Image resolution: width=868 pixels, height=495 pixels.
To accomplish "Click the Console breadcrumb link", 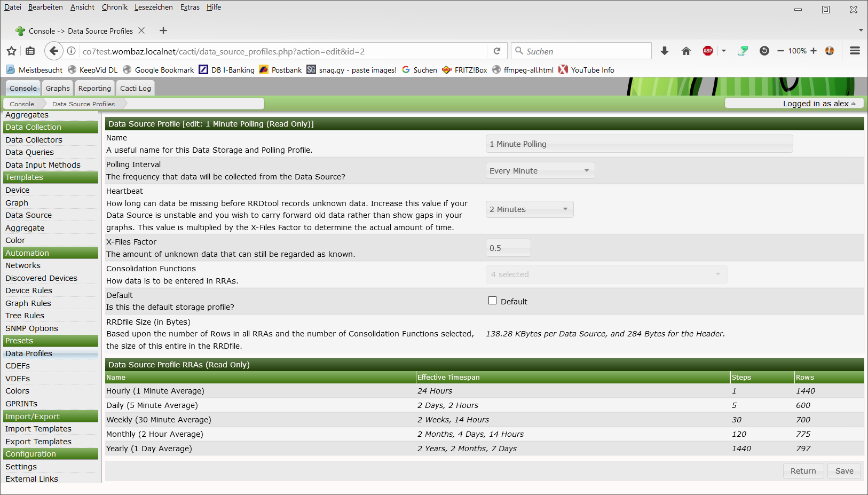I will [22, 104].
